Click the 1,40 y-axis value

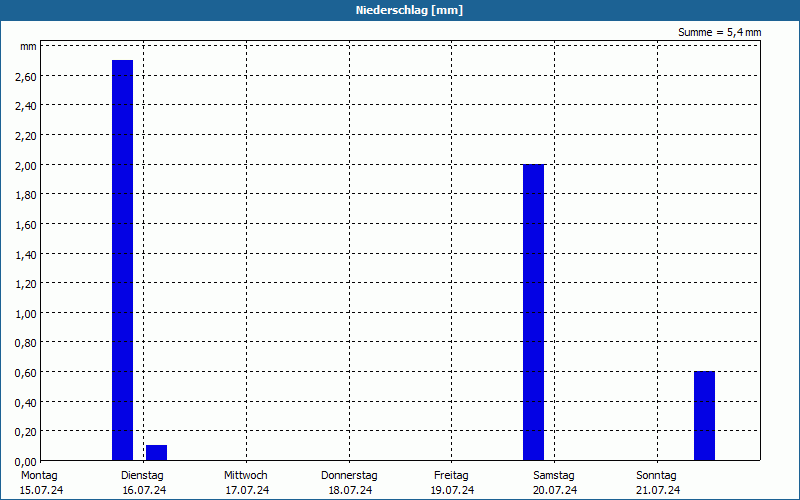(26, 255)
